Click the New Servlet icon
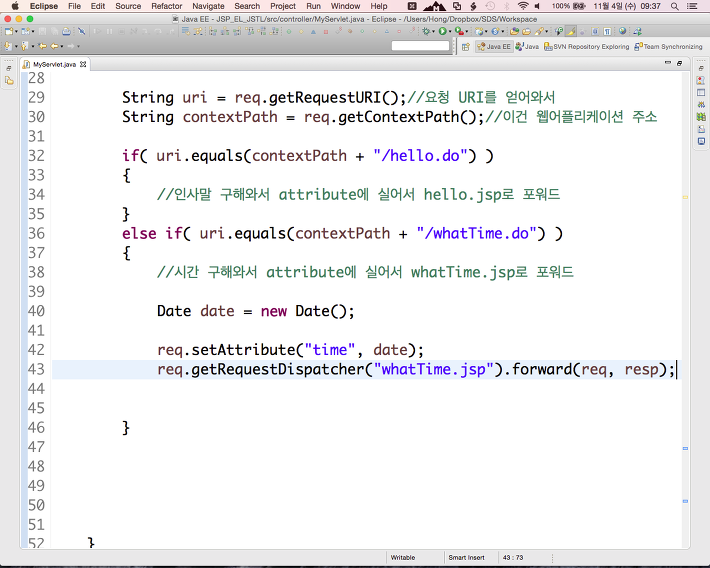The height and width of the screenshot is (568, 710). [x=495, y=31]
